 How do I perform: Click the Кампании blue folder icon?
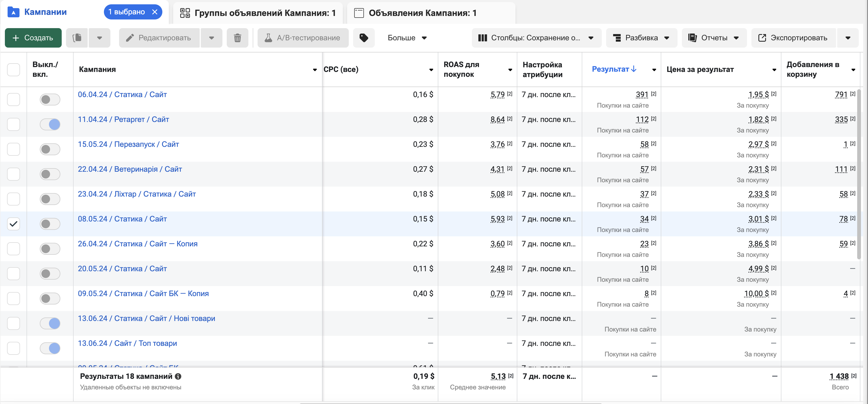click(x=14, y=12)
